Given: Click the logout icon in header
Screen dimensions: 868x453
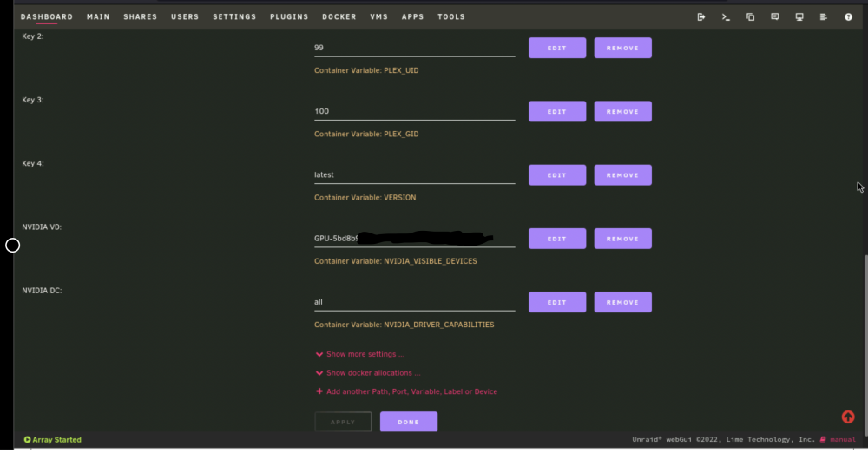Looking at the screenshot, I should click(700, 17).
